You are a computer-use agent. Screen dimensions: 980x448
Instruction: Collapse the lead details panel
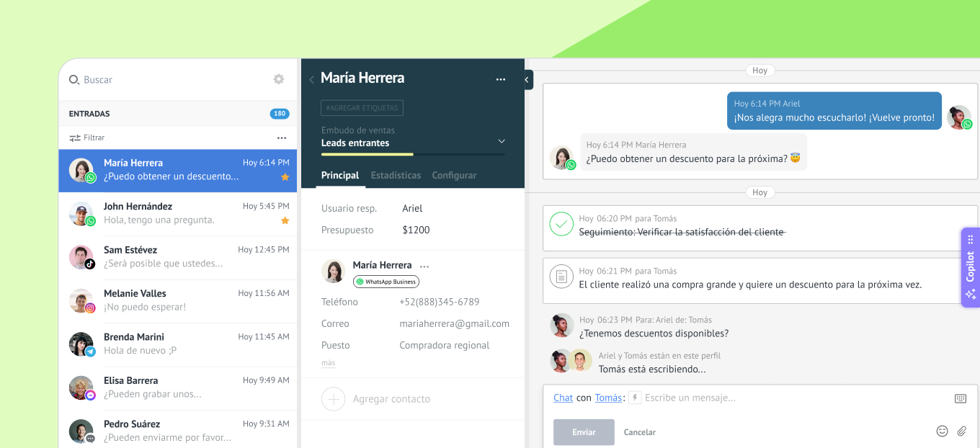(528, 79)
